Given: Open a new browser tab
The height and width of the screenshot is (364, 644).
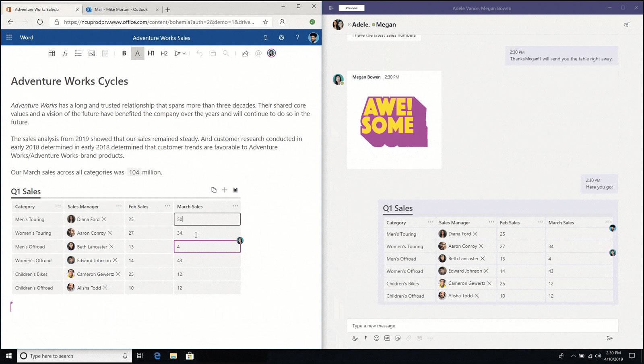Looking at the screenshot, I should click(168, 10).
